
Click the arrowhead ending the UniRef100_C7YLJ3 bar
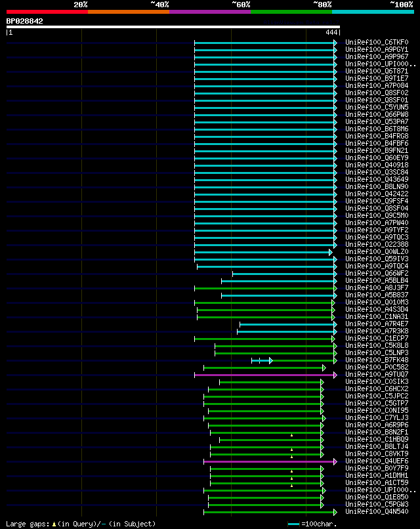point(324,419)
